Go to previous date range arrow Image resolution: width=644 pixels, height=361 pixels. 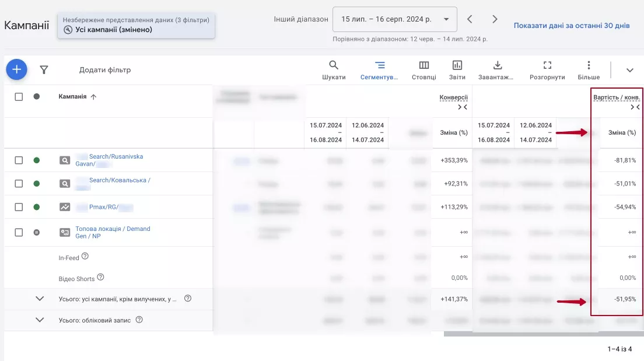point(470,19)
